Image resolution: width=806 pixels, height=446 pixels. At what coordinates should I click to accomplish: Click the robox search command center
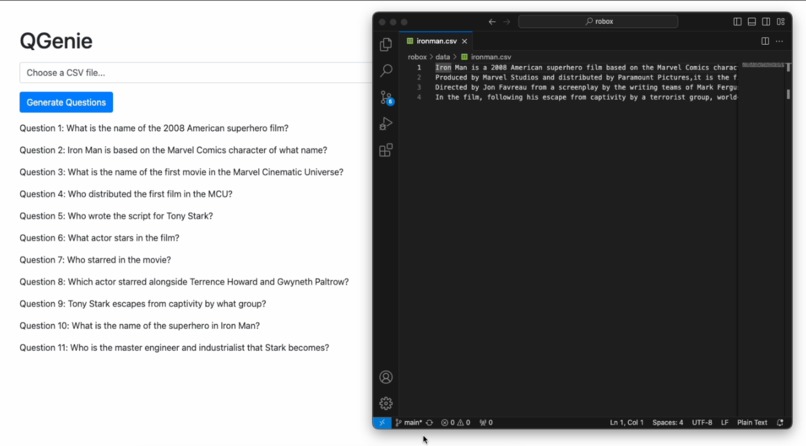tap(598, 22)
